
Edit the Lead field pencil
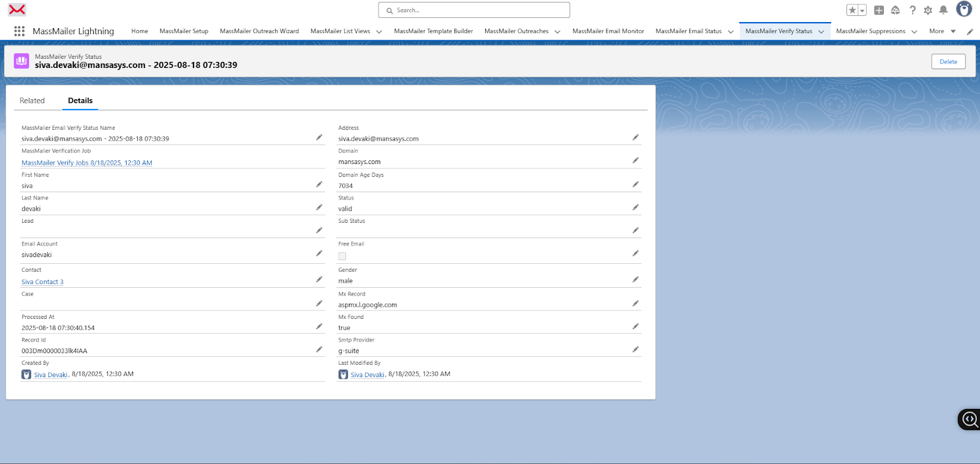coord(319,230)
